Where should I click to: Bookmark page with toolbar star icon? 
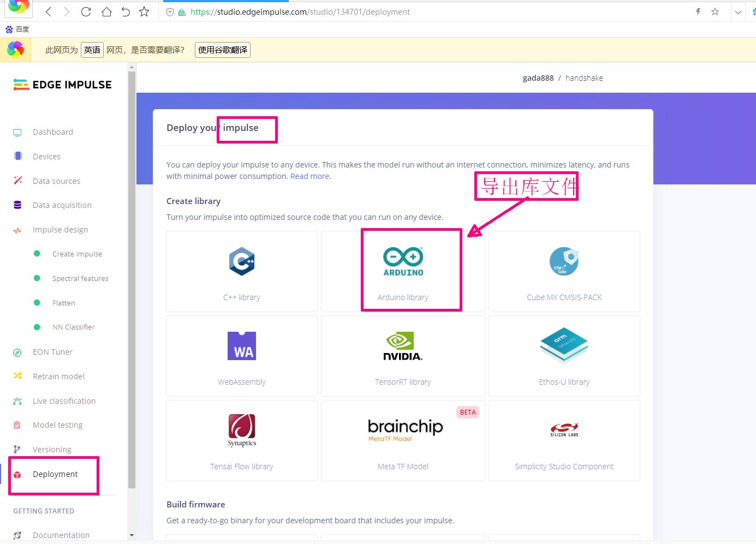click(x=144, y=11)
